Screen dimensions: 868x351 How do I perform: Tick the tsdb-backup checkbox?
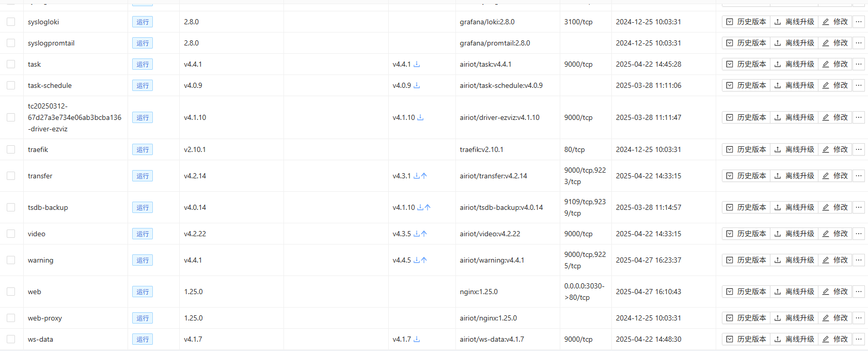coord(11,207)
